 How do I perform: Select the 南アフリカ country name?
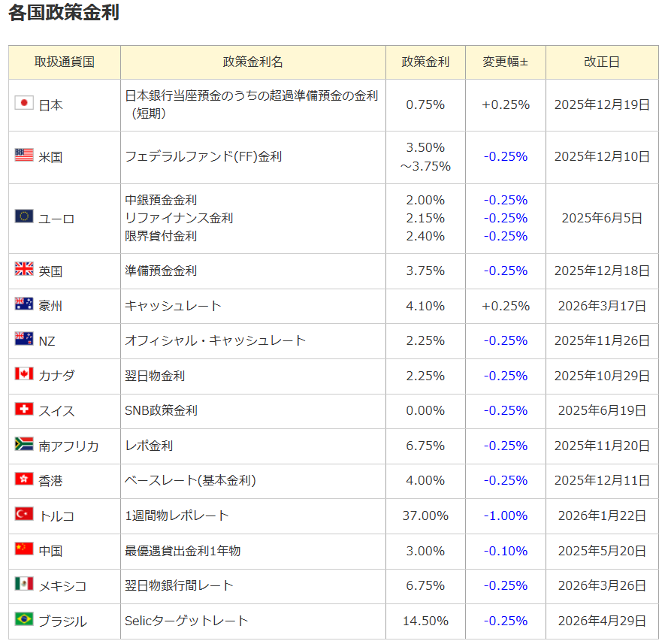(68, 446)
